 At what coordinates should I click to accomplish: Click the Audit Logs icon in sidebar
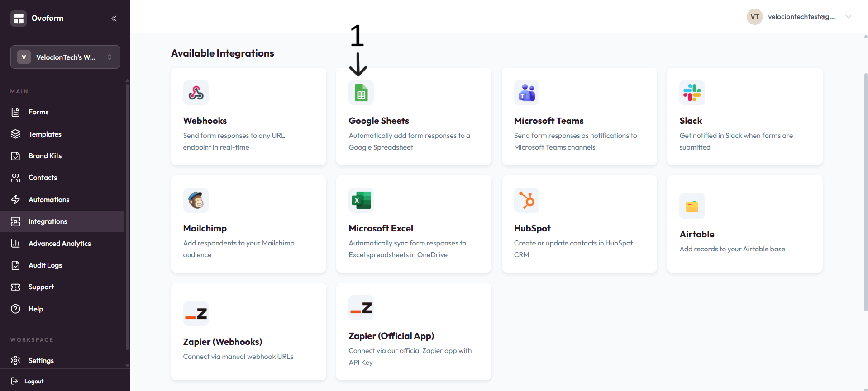pyautogui.click(x=15, y=265)
